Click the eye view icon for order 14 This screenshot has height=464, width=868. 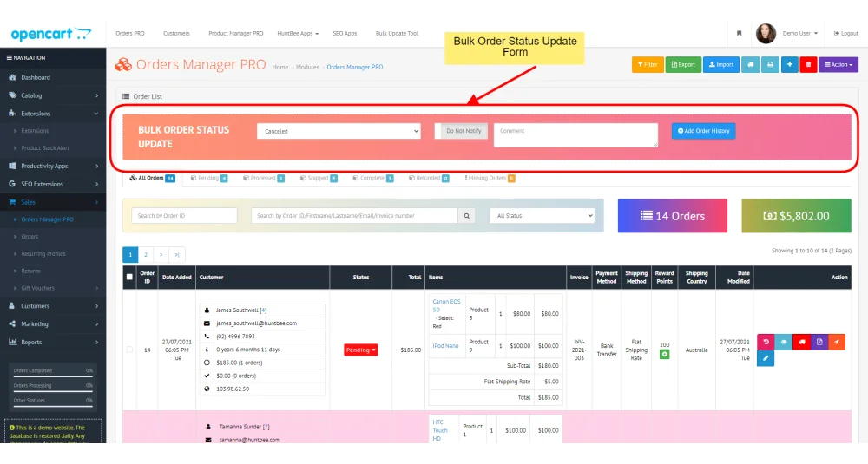click(x=783, y=342)
